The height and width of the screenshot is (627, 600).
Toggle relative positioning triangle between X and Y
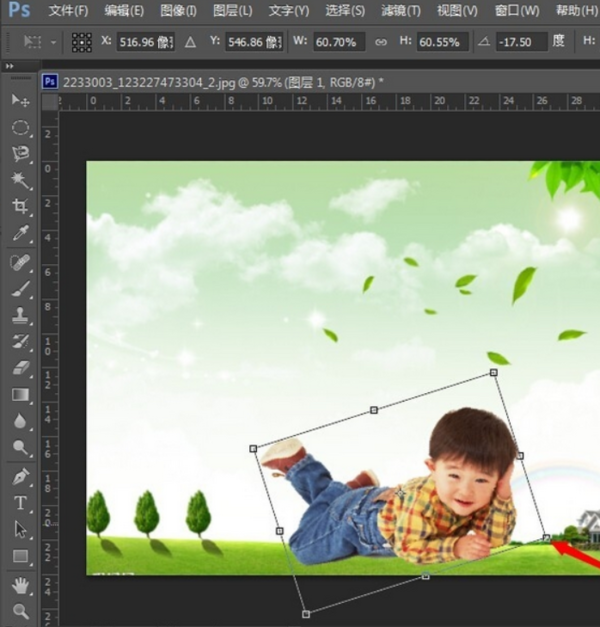coord(190,42)
